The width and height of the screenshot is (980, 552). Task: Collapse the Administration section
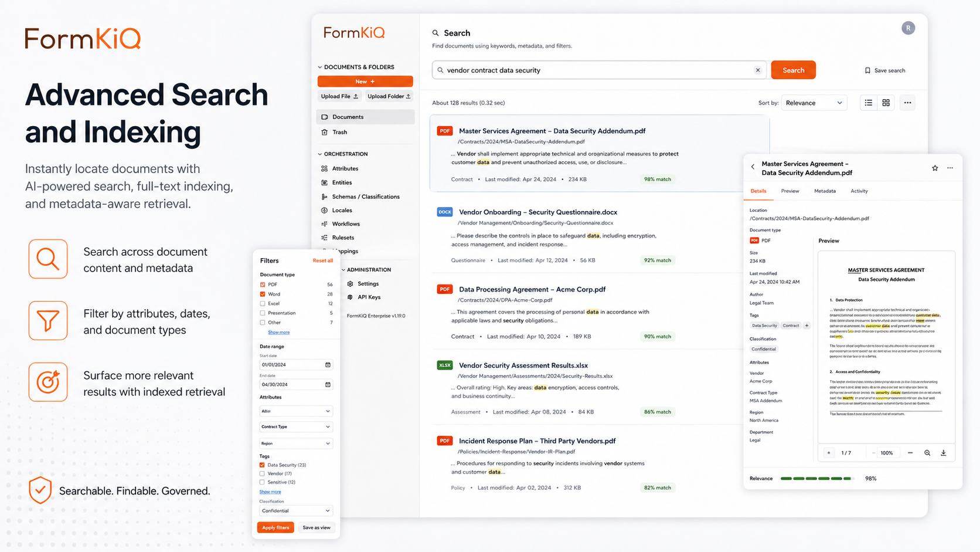coord(343,270)
